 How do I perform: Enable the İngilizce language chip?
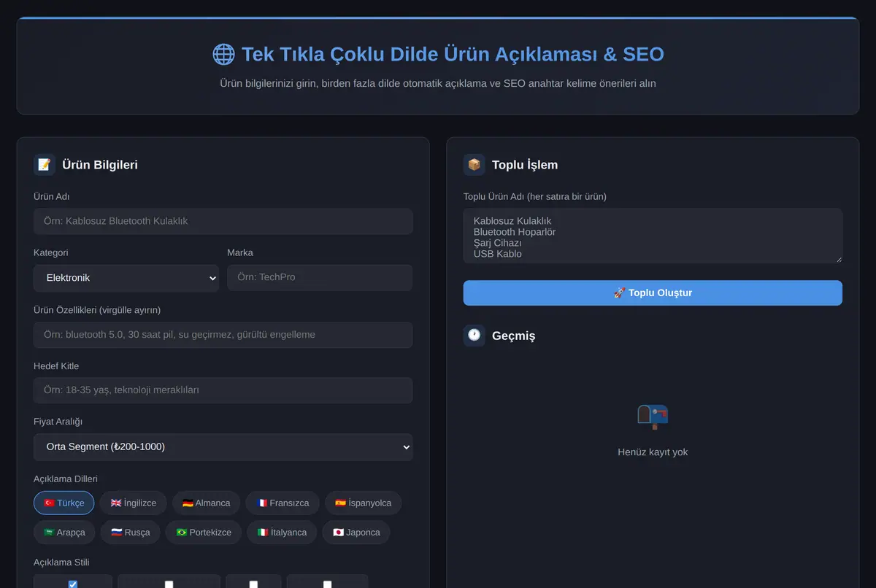pos(134,503)
